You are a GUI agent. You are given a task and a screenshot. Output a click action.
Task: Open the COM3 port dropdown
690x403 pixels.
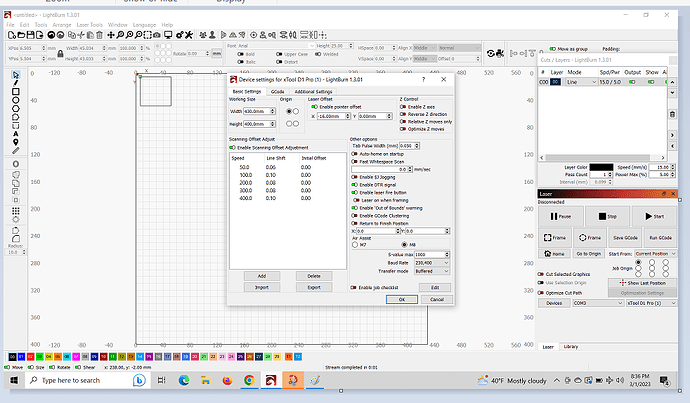pos(598,303)
